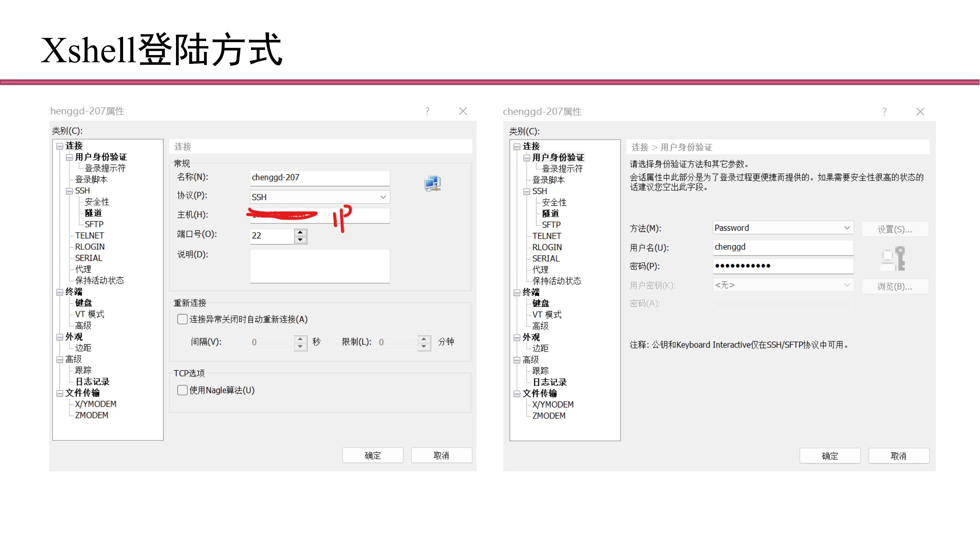Collapse the 连接 node in left tree

tap(60, 146)
